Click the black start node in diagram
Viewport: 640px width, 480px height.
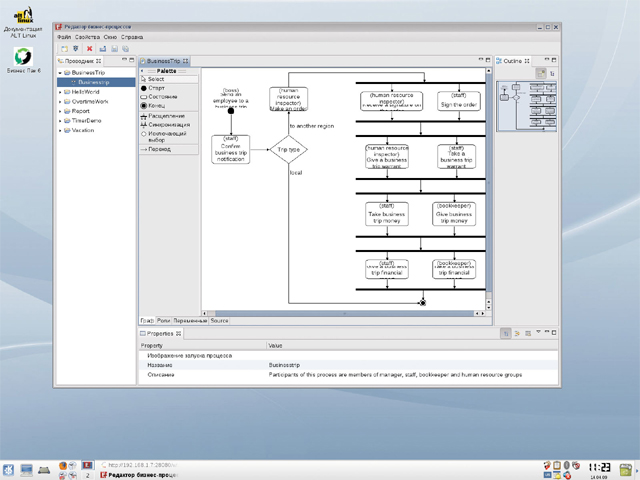[231, 111]
